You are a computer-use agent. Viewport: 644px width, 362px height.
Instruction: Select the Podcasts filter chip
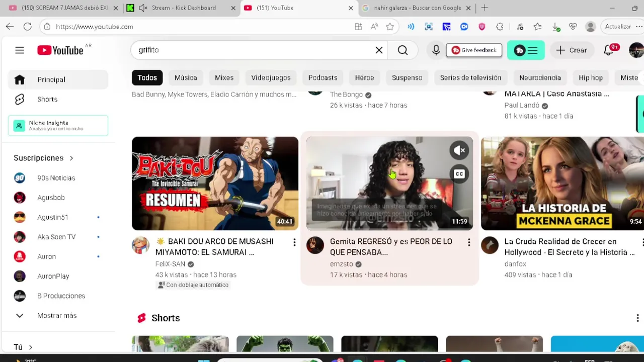tap(323, 77)
